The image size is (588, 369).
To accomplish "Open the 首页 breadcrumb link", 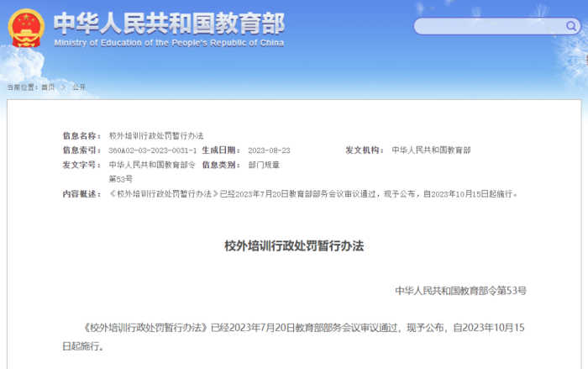I will pos(48,87).
